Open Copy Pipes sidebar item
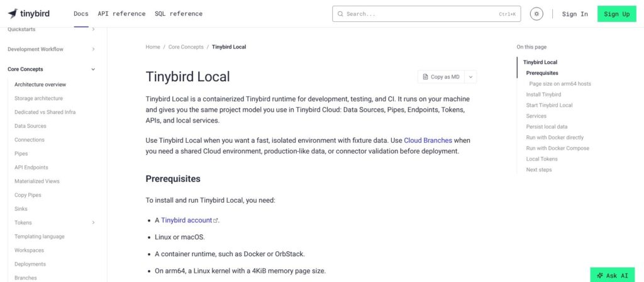The height and width of the screenshot is (282, 644). [28, 195]
